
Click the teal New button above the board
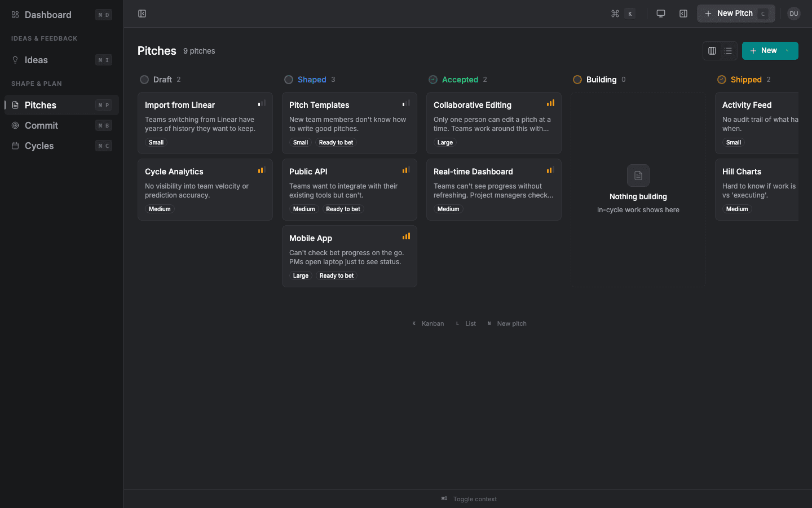[770, 51]
